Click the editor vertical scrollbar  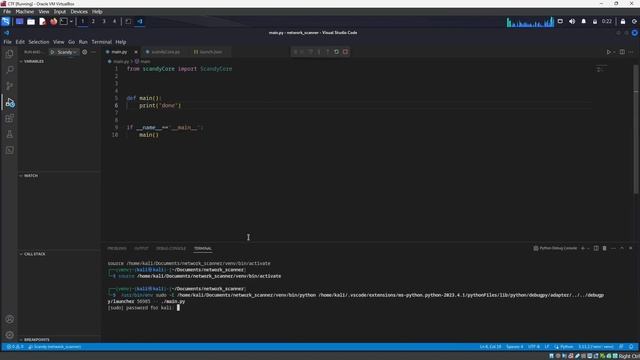tap(636, 129)
